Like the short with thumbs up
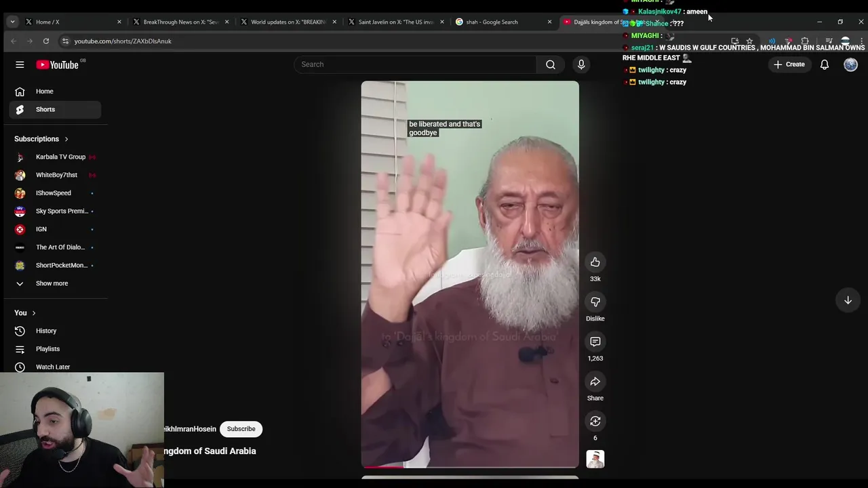 tap(595, 262)
